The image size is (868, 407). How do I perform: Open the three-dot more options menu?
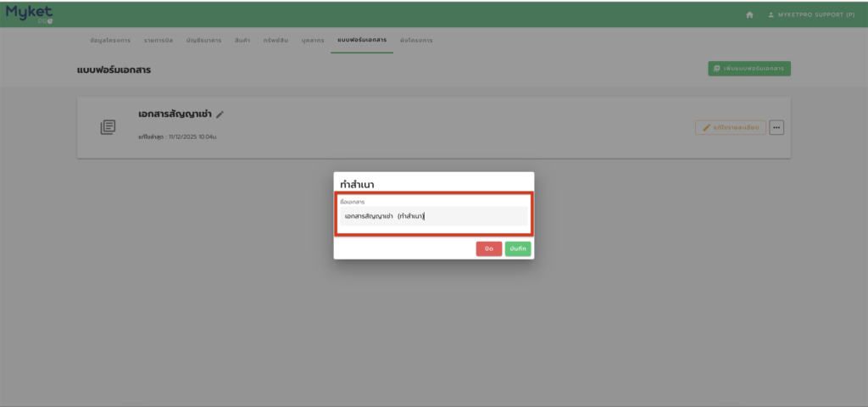(x=776, y=127)
